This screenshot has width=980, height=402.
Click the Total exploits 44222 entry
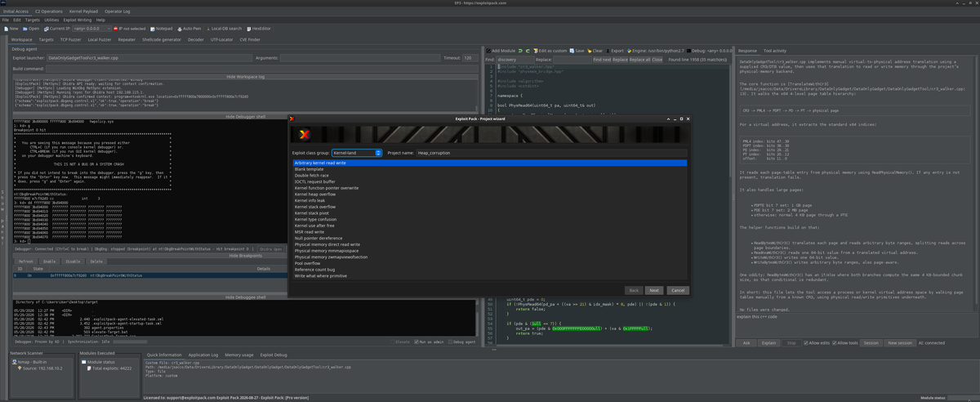109,368
